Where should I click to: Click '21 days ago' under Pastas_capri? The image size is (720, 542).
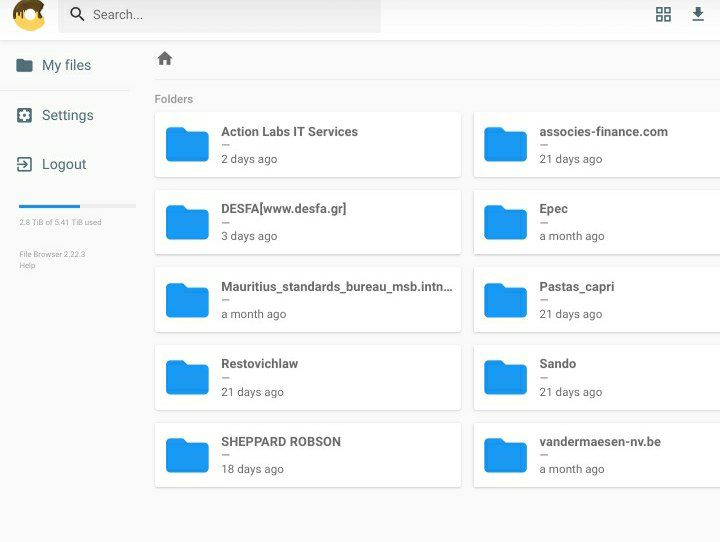click(x=571, y=314)
